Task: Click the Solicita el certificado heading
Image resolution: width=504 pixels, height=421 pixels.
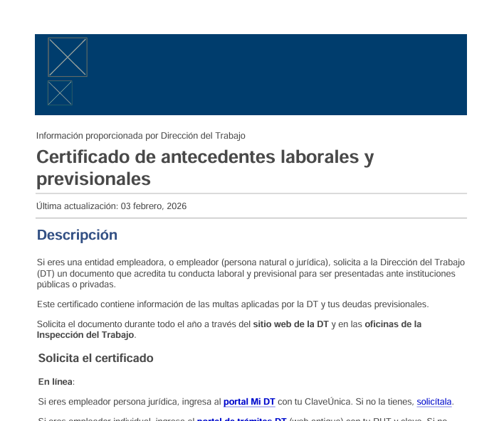Action: click(x=95, y=358)
